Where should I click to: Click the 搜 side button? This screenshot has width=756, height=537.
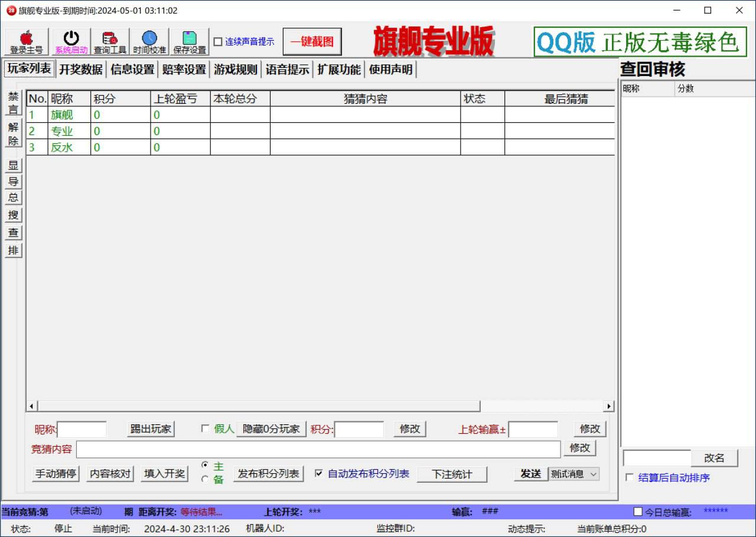[x=13, y=215]
